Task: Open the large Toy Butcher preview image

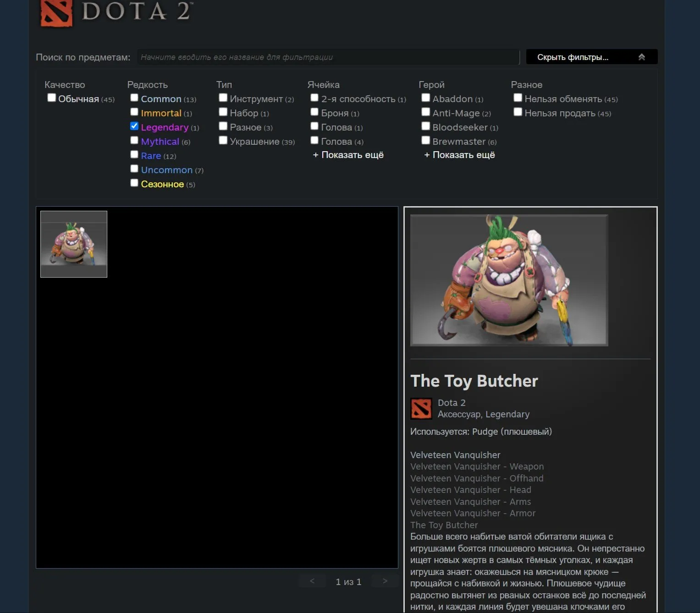Action: 509,280
